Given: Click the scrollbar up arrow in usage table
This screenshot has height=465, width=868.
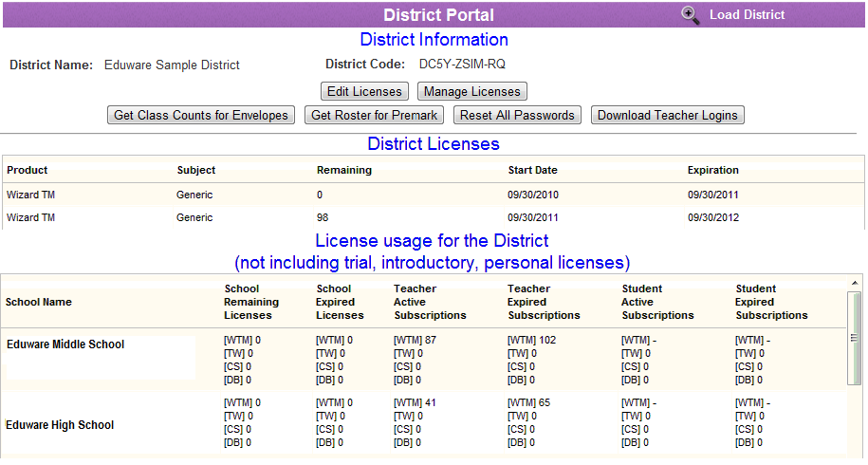Looking at the screenshot, I should (x=855, y=283).
